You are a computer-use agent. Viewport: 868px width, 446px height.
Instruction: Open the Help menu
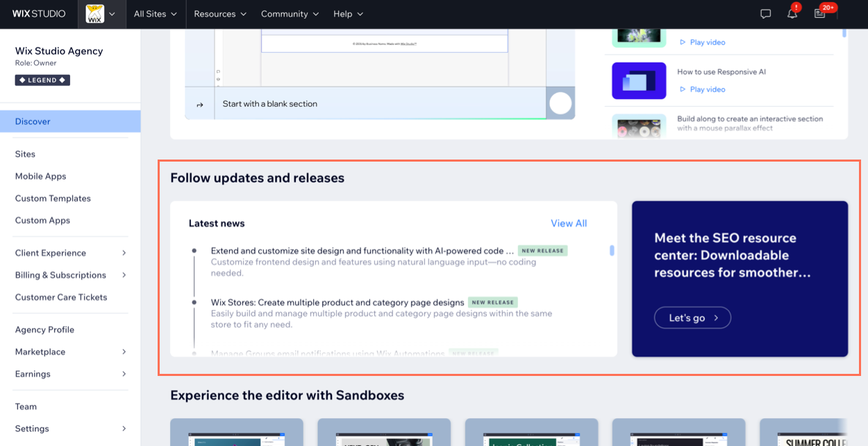pos(348,14)
